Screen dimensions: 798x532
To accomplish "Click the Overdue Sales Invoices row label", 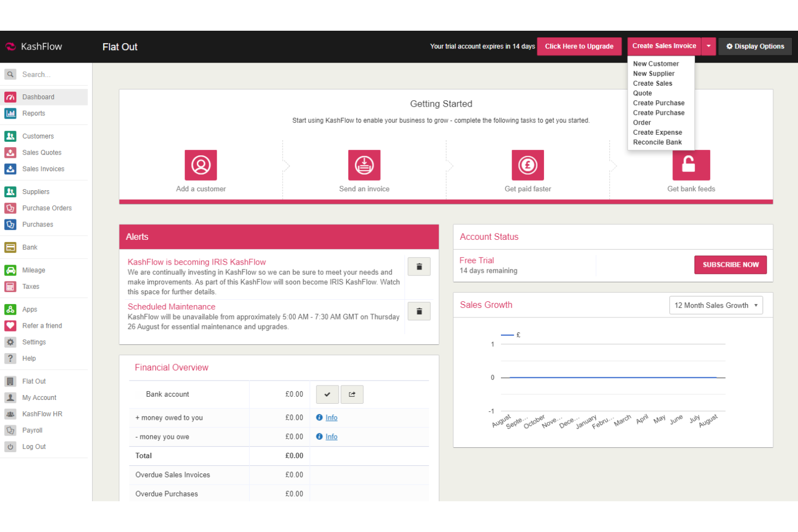I will tap(173, 475).
